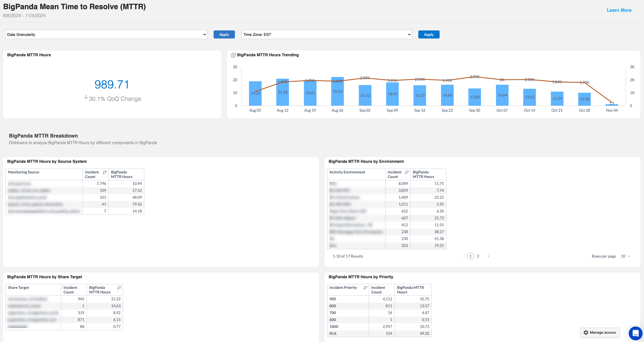
Task: Click the sort icon on Incident Count in Environment table
Action: (407, 172)
